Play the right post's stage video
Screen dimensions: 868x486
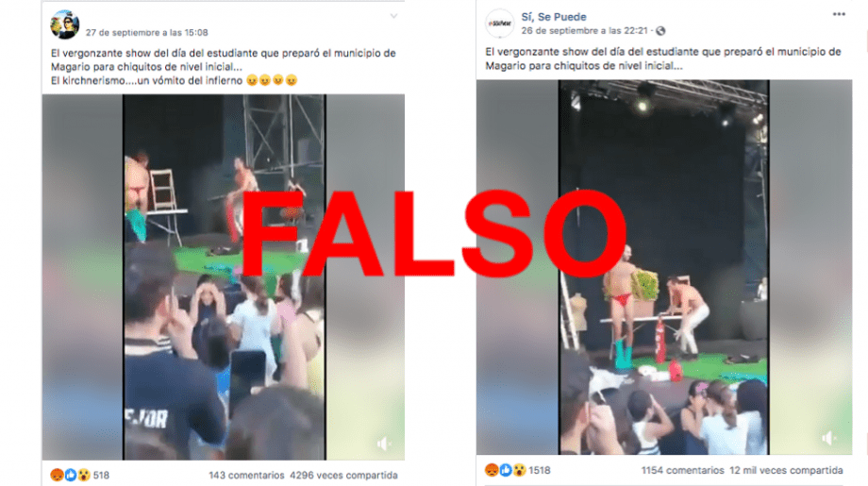tap(663, 267)
